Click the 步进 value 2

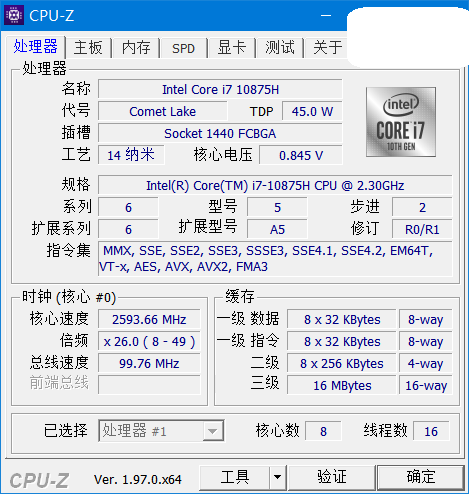coord(422,207)
